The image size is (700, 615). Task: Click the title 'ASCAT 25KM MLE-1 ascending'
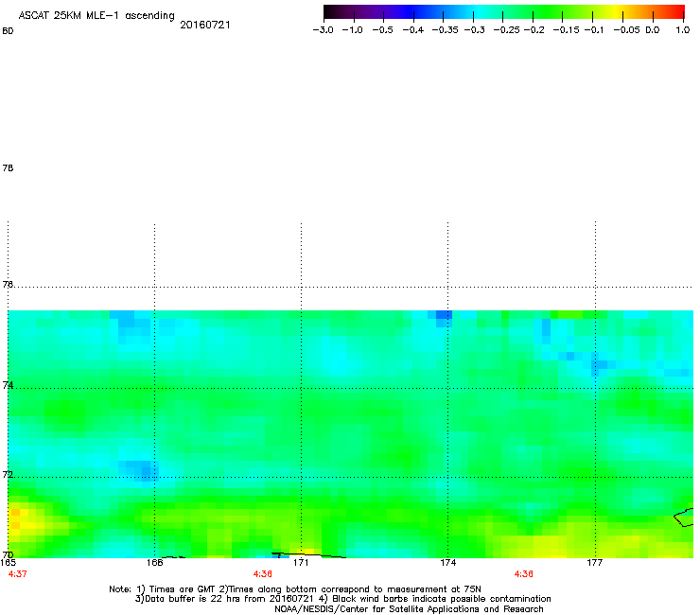96,16
